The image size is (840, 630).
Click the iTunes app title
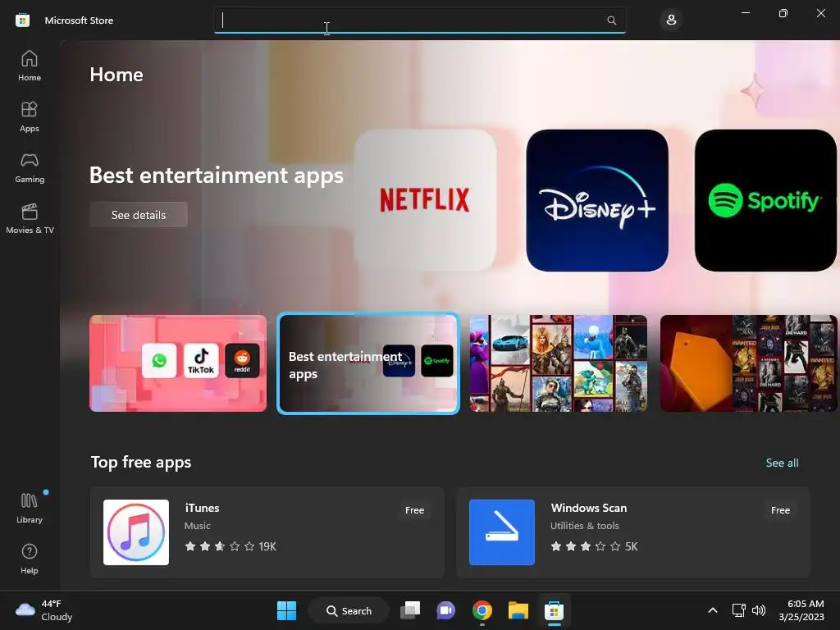pos(202,508)
